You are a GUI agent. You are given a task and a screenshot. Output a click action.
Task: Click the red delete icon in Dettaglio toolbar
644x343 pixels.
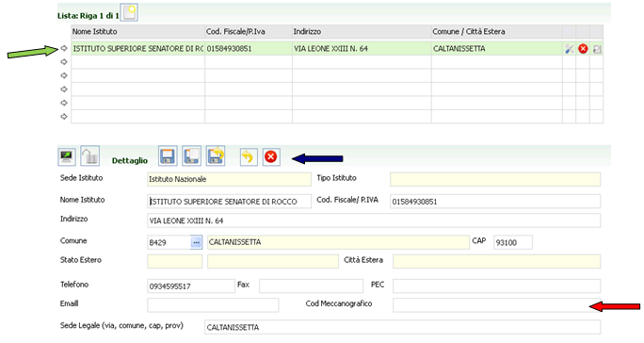click(271, 156)
